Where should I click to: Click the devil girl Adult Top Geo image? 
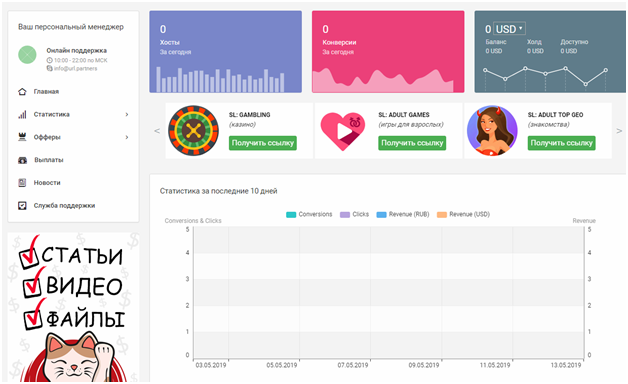pyautogui.click(x=492, y=131)
